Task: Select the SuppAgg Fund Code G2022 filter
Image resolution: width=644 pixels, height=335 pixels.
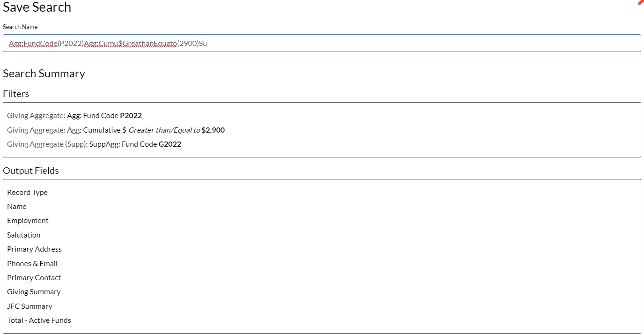Action: click(x=94, y=144)
